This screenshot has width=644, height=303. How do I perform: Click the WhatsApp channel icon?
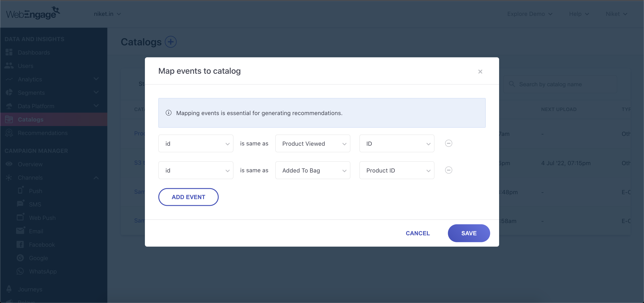pyautogui.click(x=20, y=271)
